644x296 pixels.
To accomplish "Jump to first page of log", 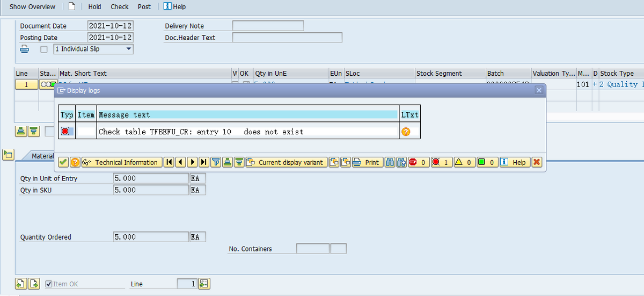I will [169, 162].
